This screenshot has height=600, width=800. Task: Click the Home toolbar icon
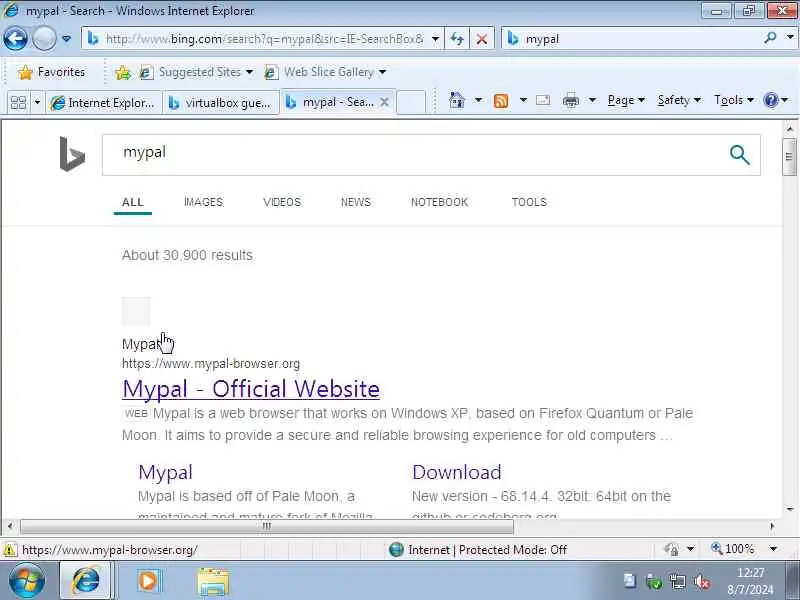pyautogui.click(x=457, y=100)
